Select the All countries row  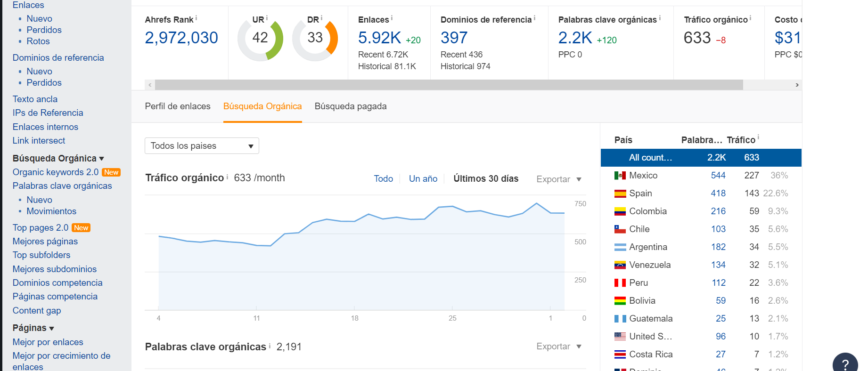tap(701, 158)
